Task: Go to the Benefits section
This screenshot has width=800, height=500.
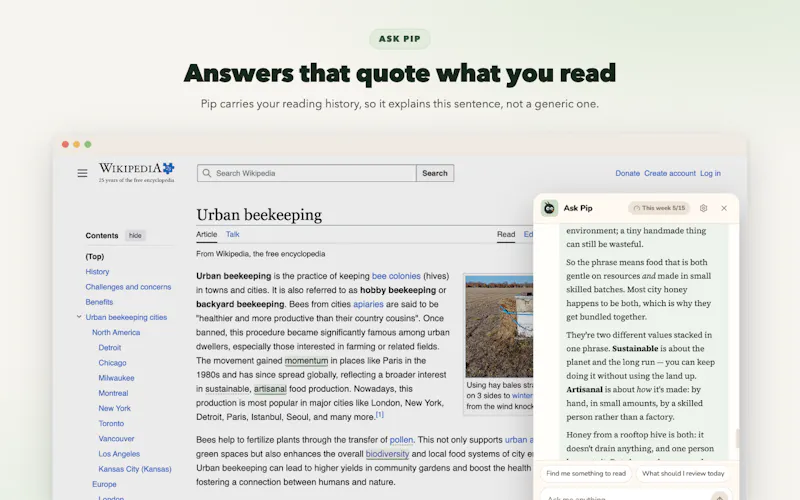Action: pyautogui.click(x=99, y=302)
